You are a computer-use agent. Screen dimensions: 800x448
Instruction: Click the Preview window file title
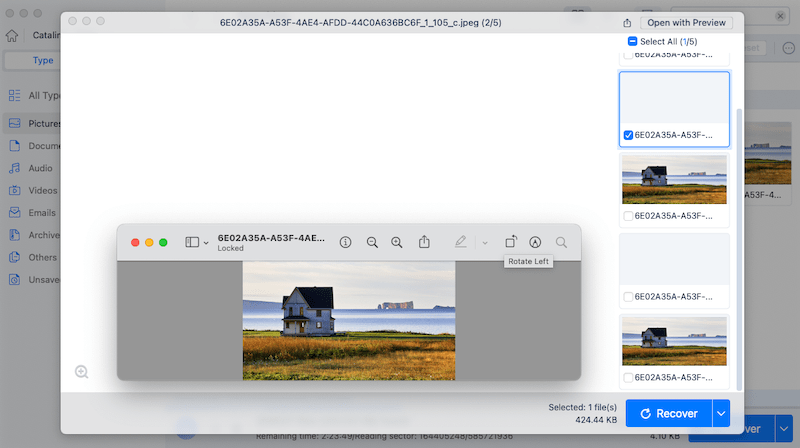271,238
